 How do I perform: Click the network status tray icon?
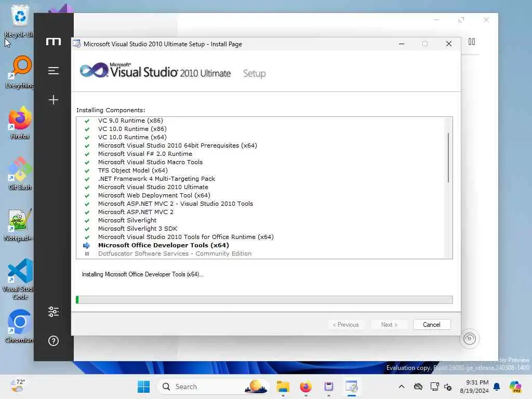point(434,387)
